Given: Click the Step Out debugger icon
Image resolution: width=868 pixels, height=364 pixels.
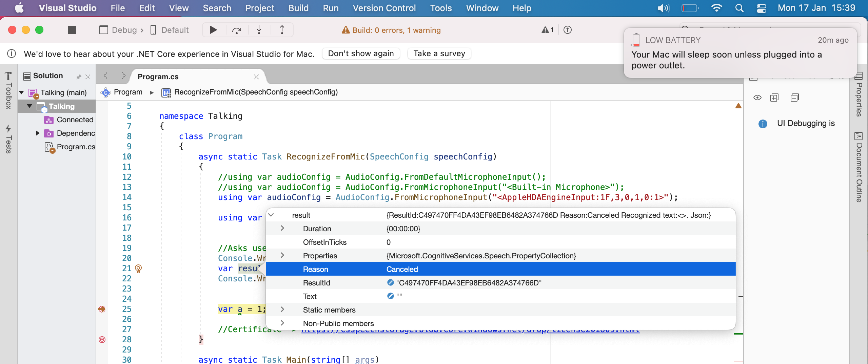Looking at the screenshot, I should coord(282,30).
